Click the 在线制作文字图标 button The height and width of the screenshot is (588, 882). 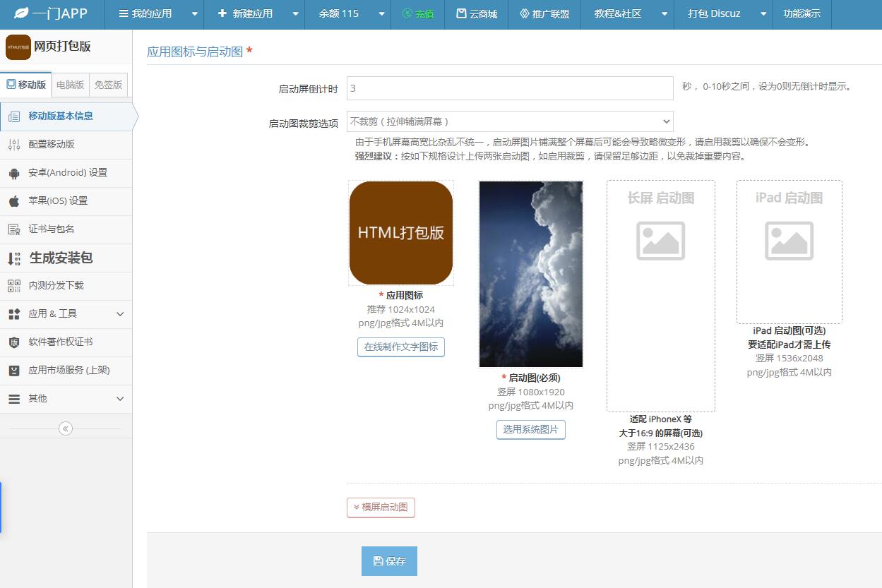click(400, 347)
